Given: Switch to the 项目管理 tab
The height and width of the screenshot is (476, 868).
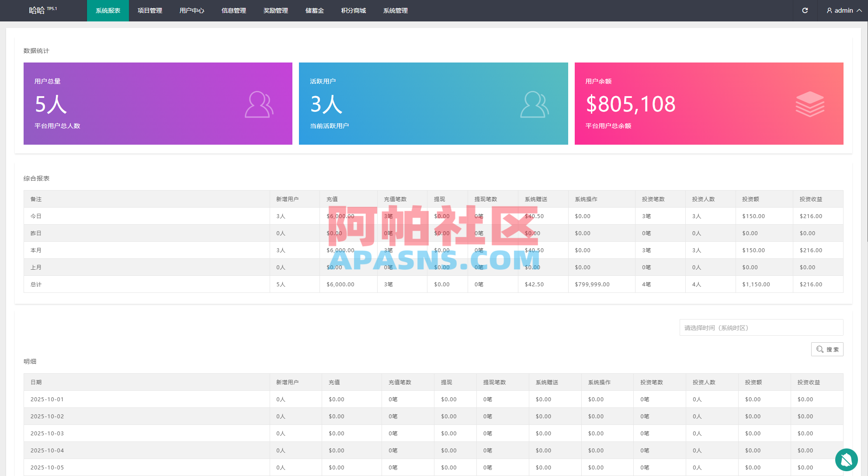Looking at the screenshot, I should point(149,10).
